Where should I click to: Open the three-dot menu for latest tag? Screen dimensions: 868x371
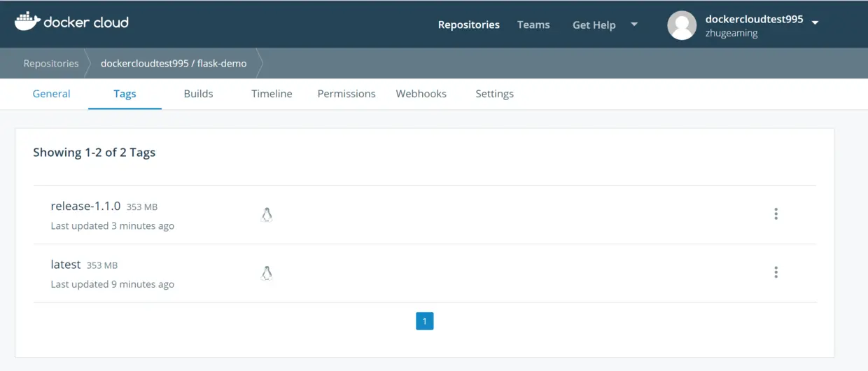(x=776, y=273)
